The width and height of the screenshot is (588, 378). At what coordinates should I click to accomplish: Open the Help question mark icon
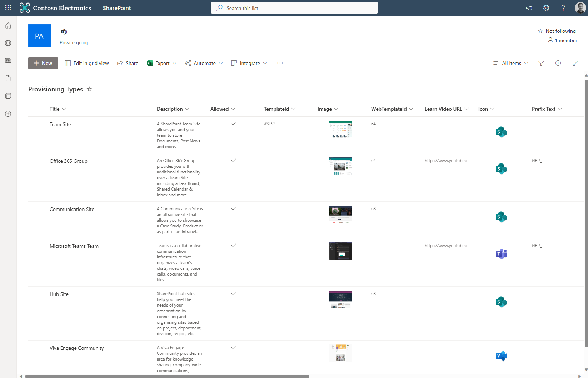[x=563, y=8]
